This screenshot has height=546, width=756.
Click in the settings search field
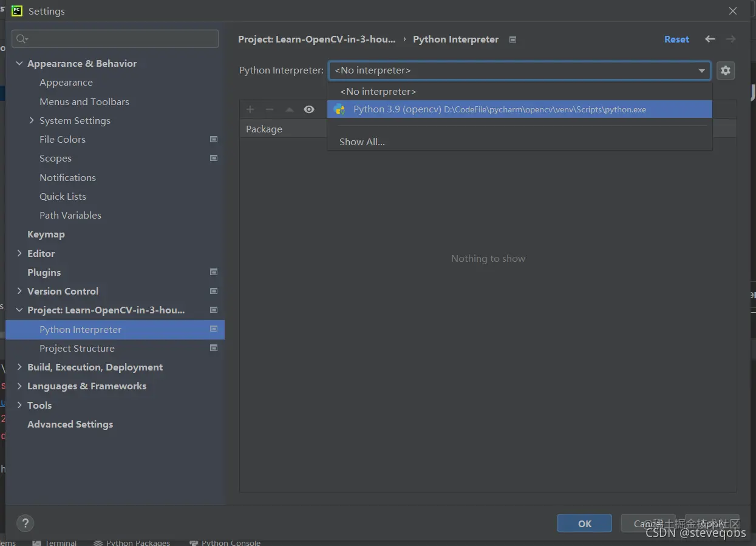click(x=115, y=39)
